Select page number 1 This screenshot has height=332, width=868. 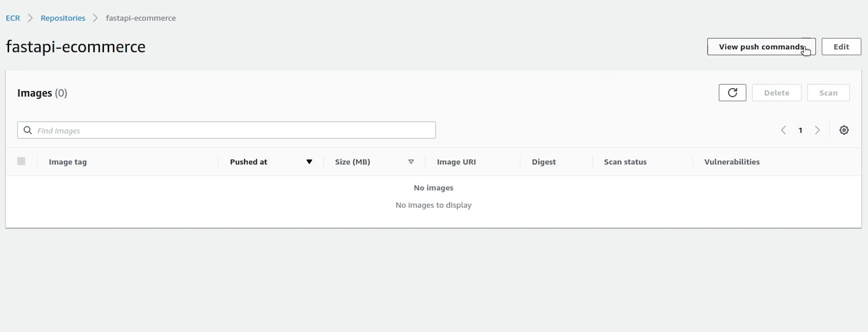[800, 130]
